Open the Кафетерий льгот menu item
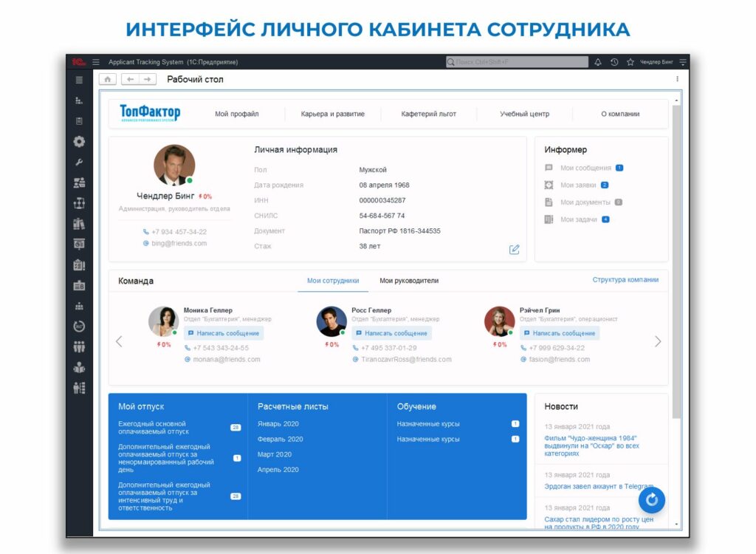Screen dimensions: 756x554 429,114
